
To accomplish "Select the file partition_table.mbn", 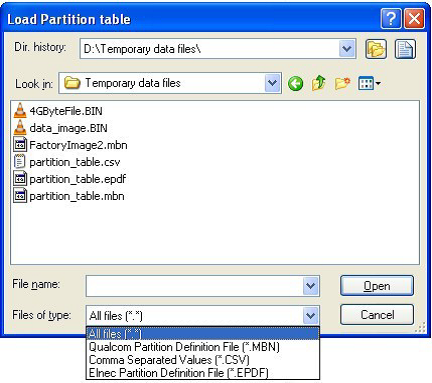I will click(x=77, y=196).
